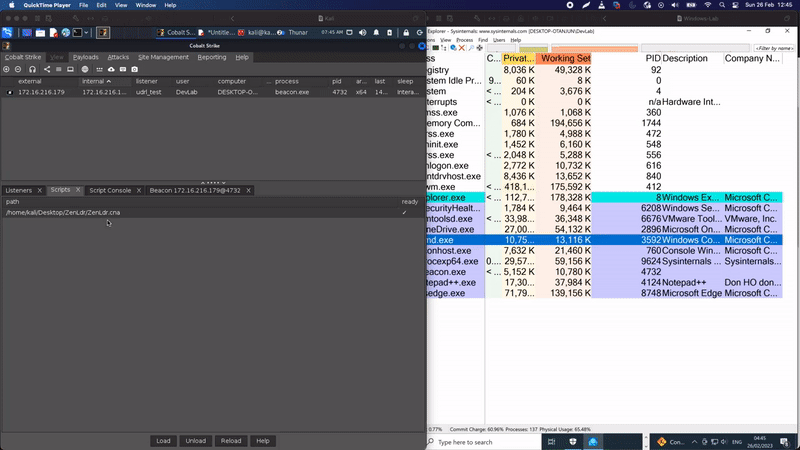Image resolution: width=800 pixels, height=450 pixels.
Task: Click the yellow commit history graph
Action: click(533, 48)
